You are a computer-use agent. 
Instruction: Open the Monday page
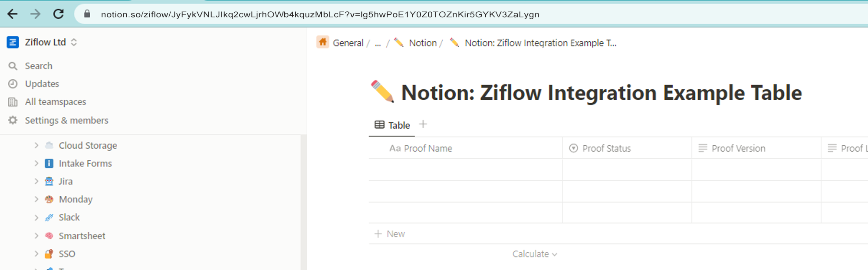(x=76, y=199)
